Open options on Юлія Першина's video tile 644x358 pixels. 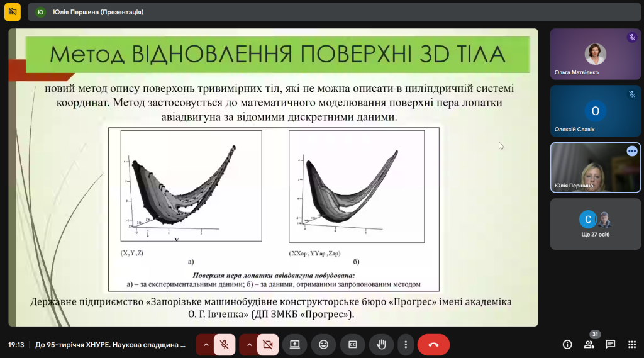click(x=631, y=151)
